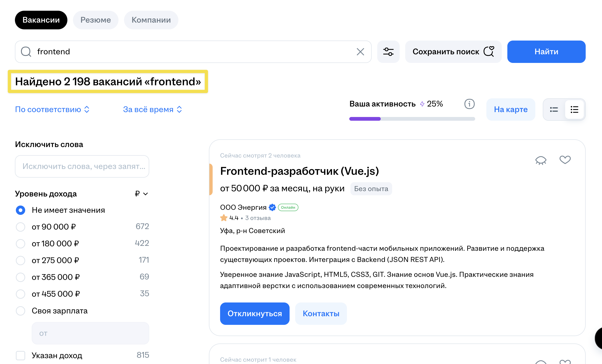Click the heart icon in Сохранить поиск

(x=489, y=51)
